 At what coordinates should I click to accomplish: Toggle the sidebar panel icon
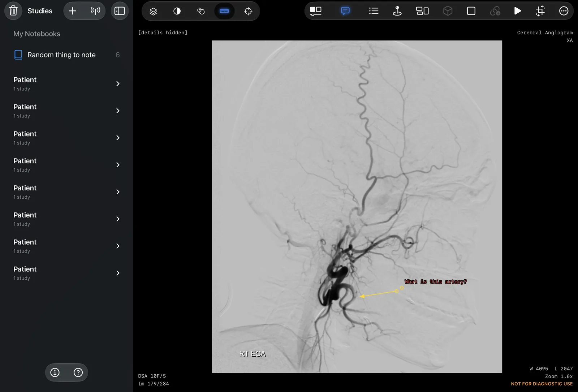coord(120,11)
